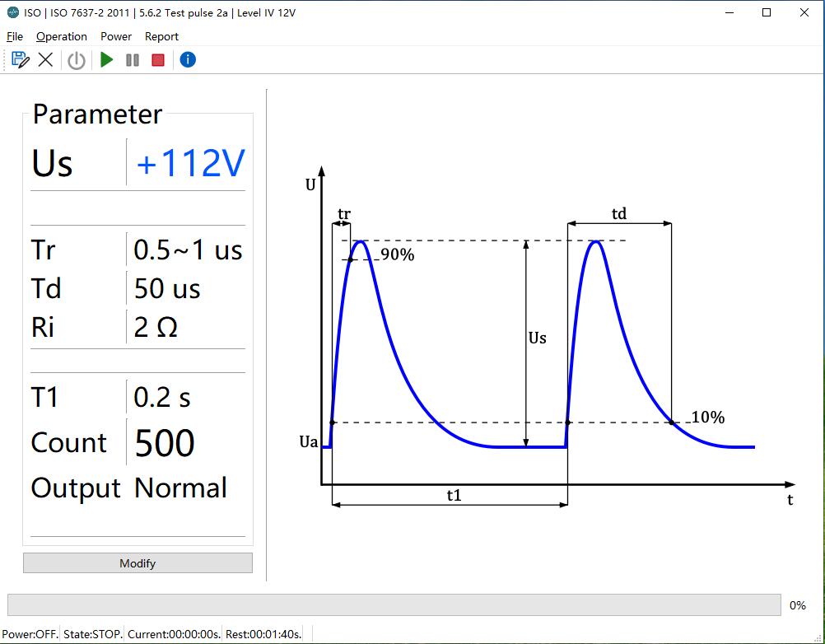Click the Output parameter label

coord(76,488)
